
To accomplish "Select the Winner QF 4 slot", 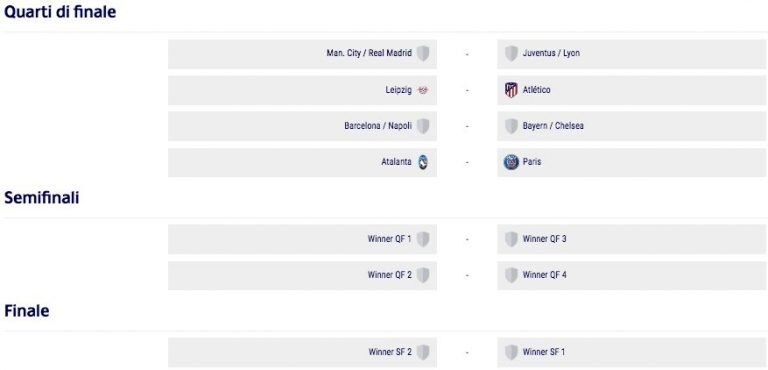I will [x=631, y=275].
